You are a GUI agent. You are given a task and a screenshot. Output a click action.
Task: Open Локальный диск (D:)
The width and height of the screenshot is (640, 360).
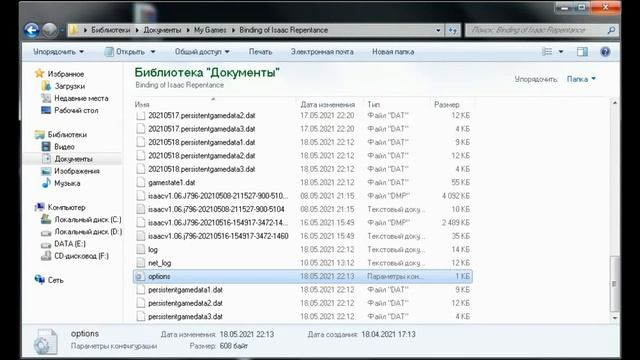coord(88,231)
